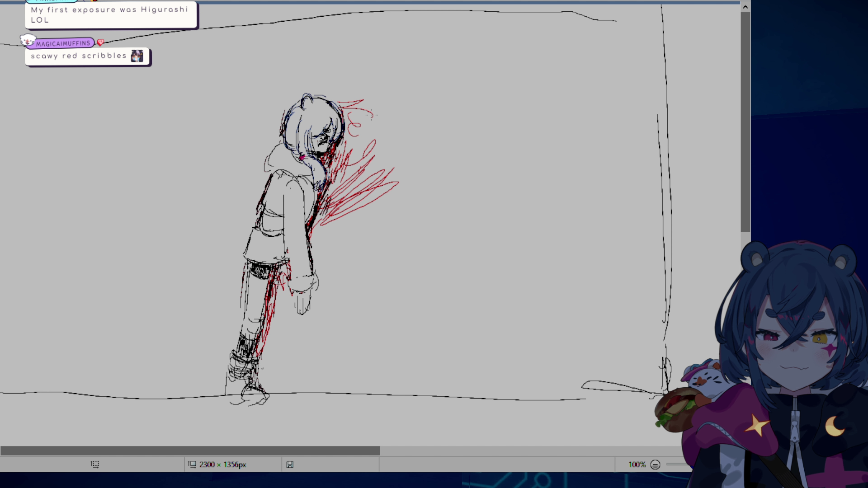Click the Higurashi chat message bubble
868x488 pixels.
(x=111, y=15)
